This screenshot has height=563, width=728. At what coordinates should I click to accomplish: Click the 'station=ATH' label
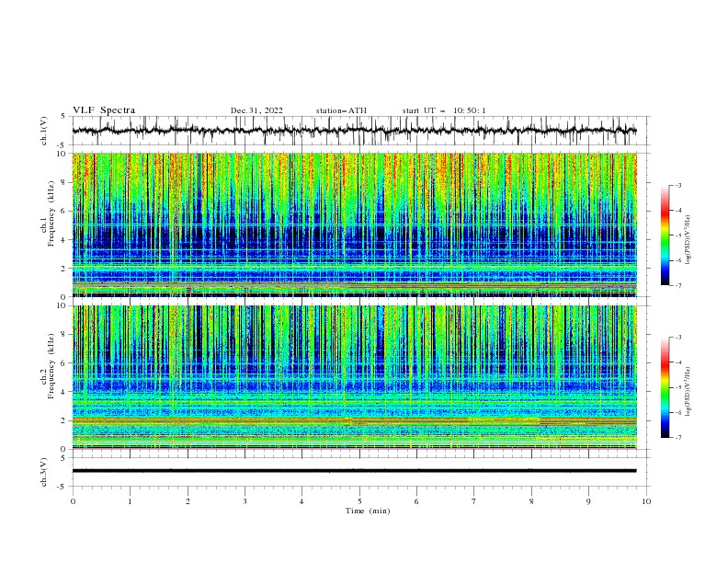point(341,110)
